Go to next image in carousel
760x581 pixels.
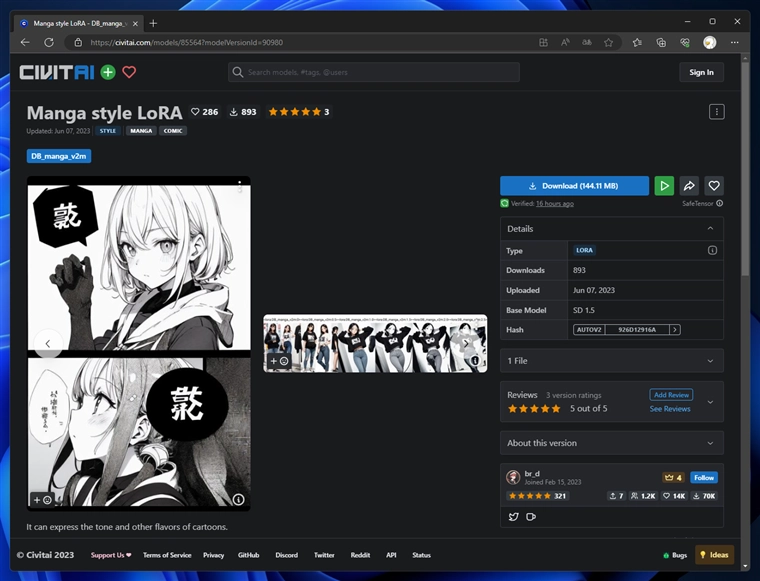coord(466,343)
